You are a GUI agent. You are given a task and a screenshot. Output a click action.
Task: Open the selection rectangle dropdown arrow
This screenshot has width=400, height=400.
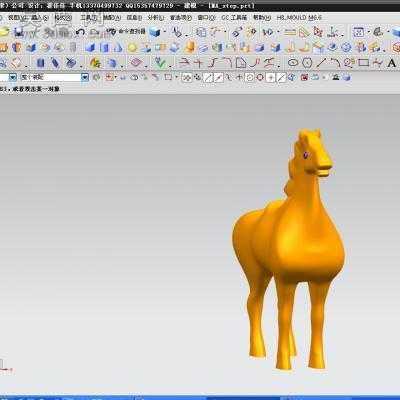(x=176, y=78)
